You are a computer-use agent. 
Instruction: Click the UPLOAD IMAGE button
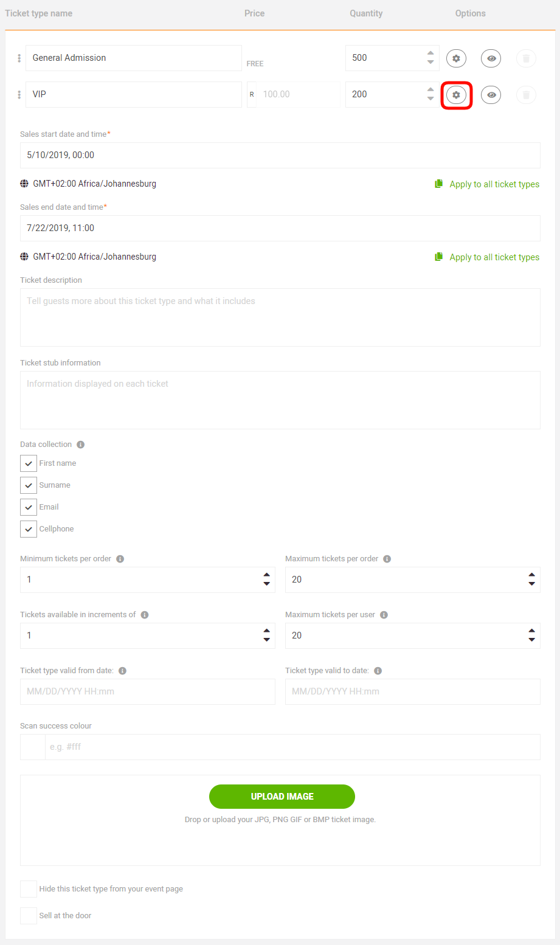point(282,796)
